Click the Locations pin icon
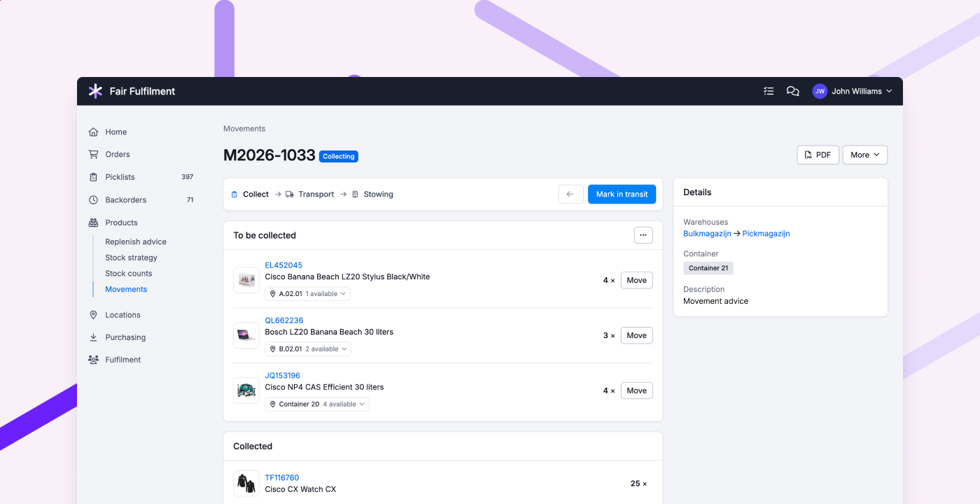 93,315
